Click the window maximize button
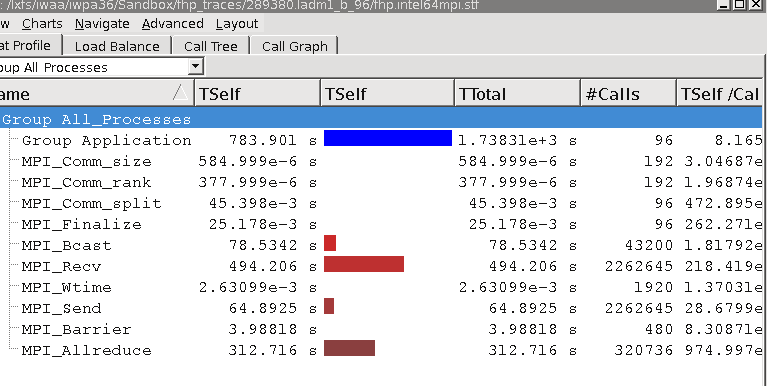The height and width of the screenshot is (386, 767). 739,4
